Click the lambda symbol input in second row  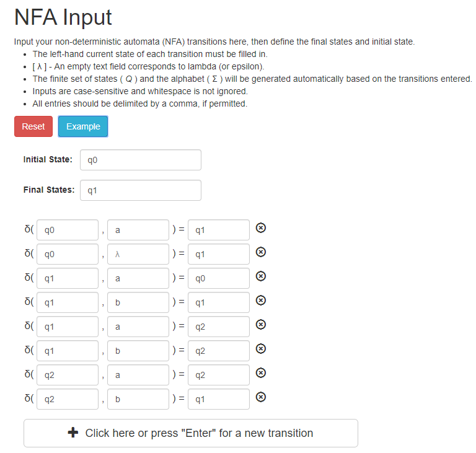[138, 254]
